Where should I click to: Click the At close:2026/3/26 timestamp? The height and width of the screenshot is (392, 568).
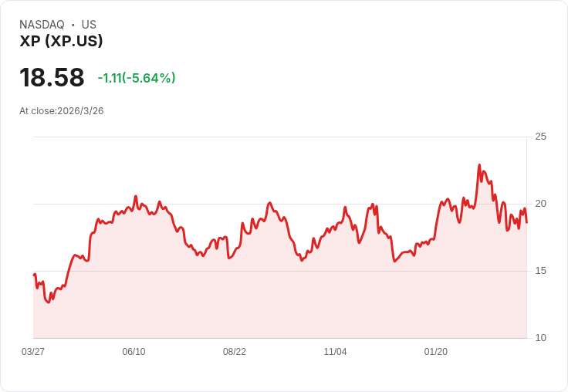(62, 111)
